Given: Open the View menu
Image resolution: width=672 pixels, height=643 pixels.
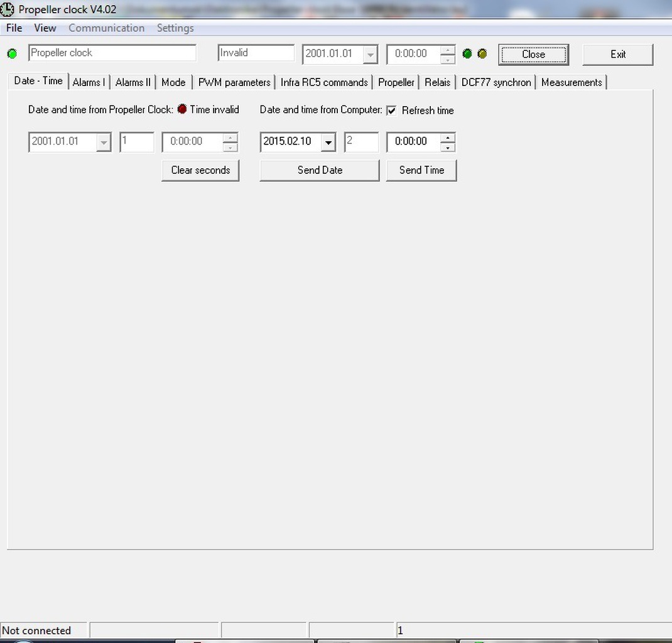Looking at the screenshot, I should (45, 28).
